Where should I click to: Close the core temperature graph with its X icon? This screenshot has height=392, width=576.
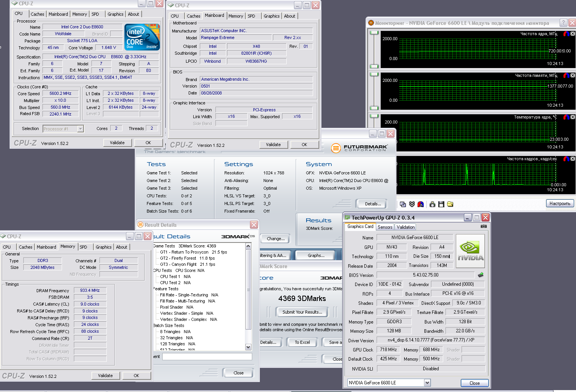tap(573, 117)
